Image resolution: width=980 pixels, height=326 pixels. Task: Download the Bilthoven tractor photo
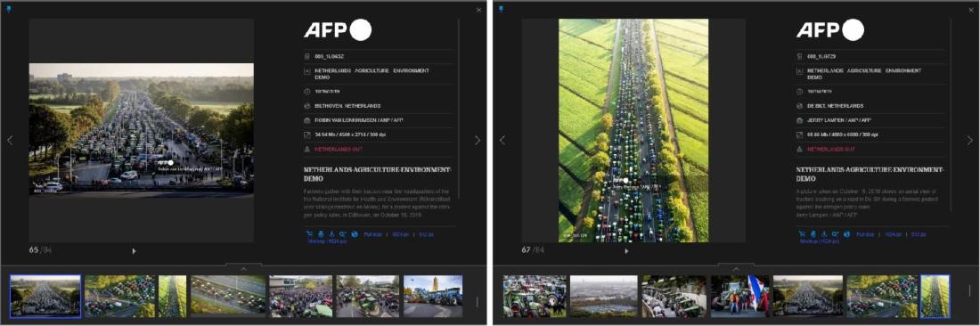click(x=332, y=234)
